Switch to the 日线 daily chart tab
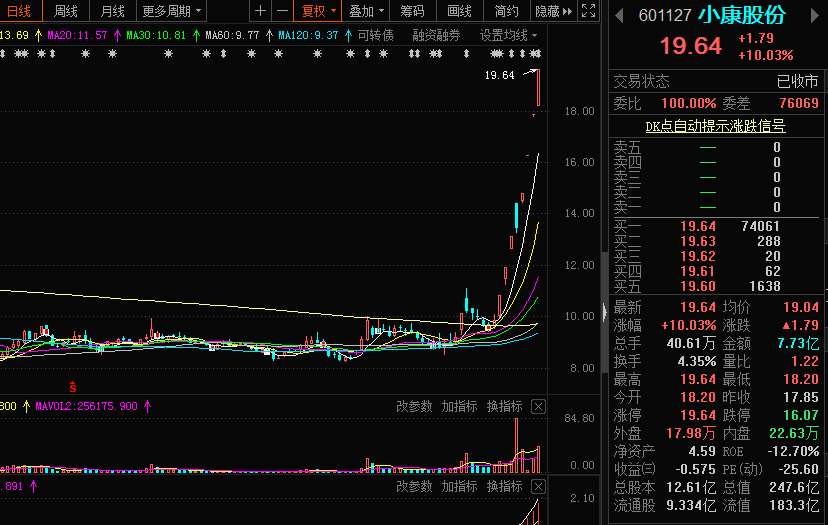 19,11
